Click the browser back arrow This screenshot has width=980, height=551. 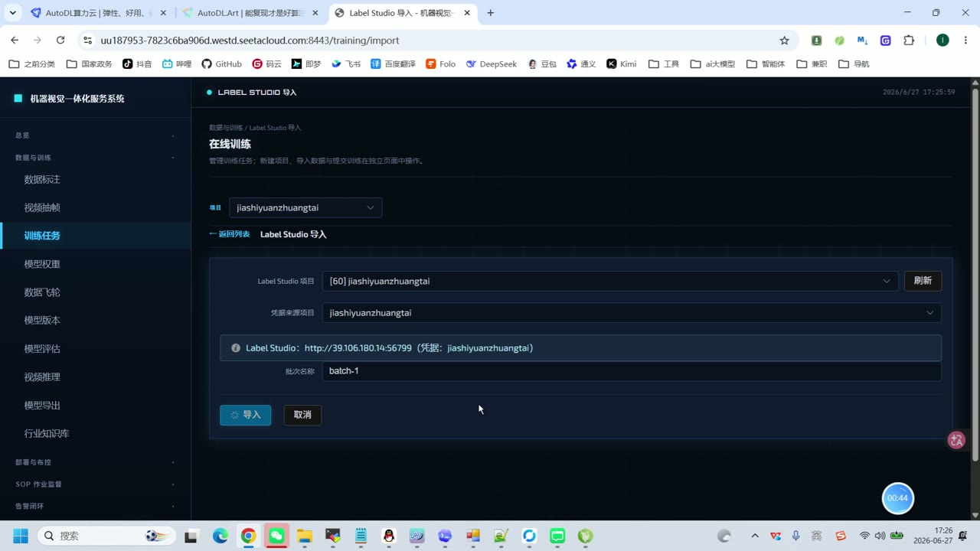tap(15, 40)
